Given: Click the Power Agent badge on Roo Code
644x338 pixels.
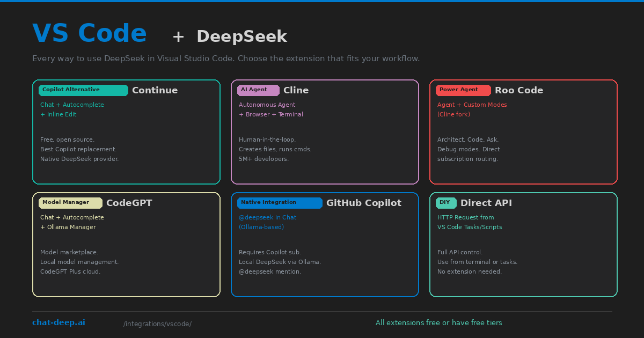Looking at the screenshot, I should coord(463,90).
